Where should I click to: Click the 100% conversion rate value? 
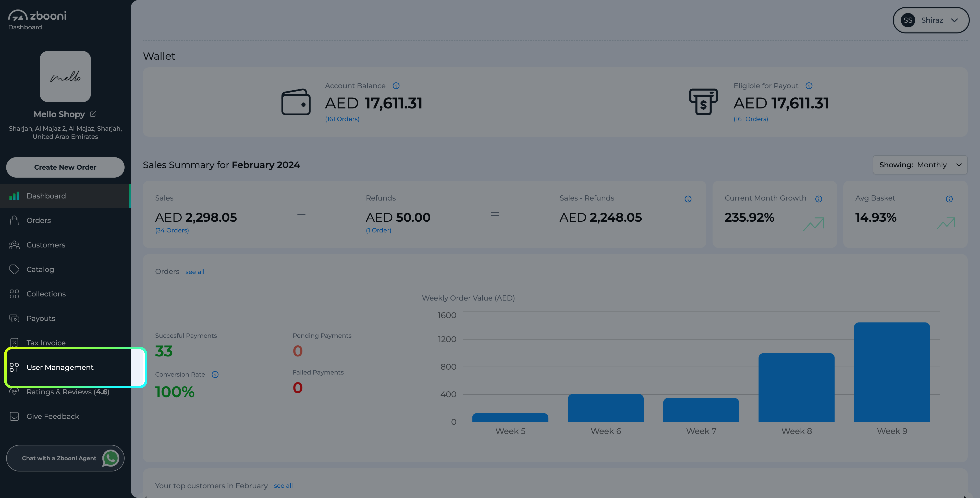[x=175, y=392]
